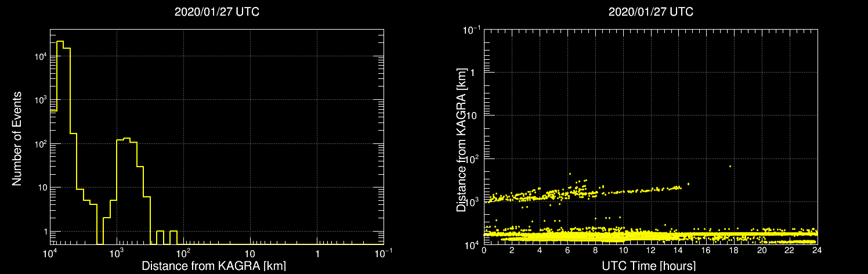868x274 pixels.
Task: Click the '24' tick on the UTC Time axis
Action: [818, 250]
